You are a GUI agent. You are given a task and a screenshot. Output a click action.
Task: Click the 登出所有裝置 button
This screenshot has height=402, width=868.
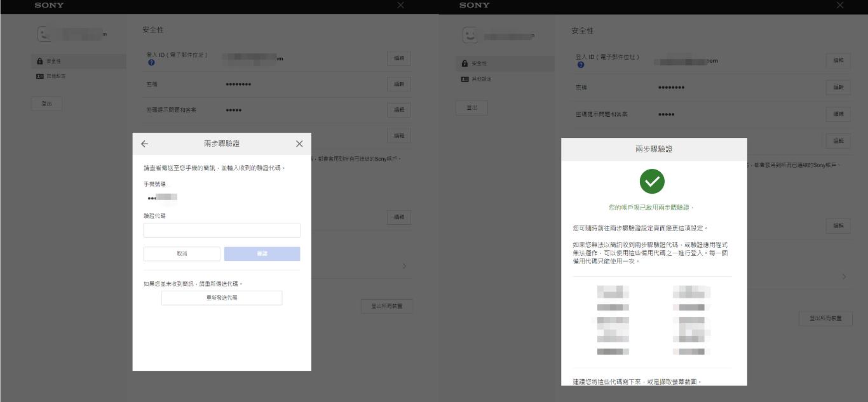click(x=386, y=306)
